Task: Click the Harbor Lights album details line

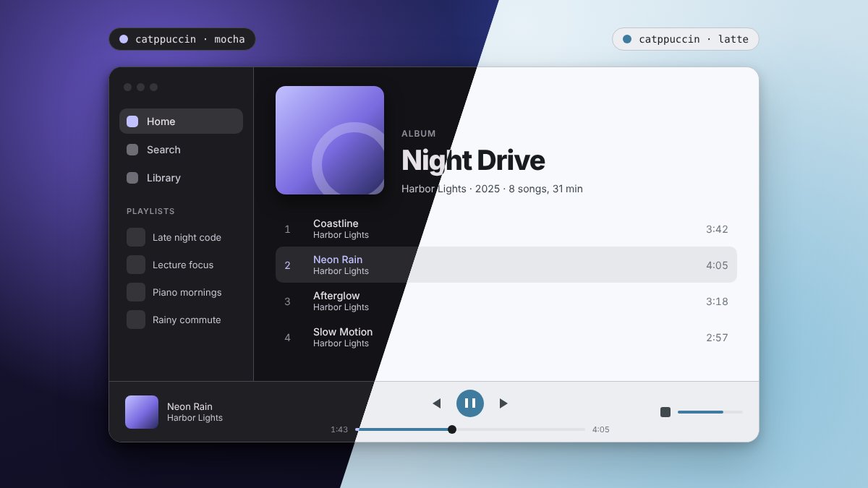Action: point(492,189)
